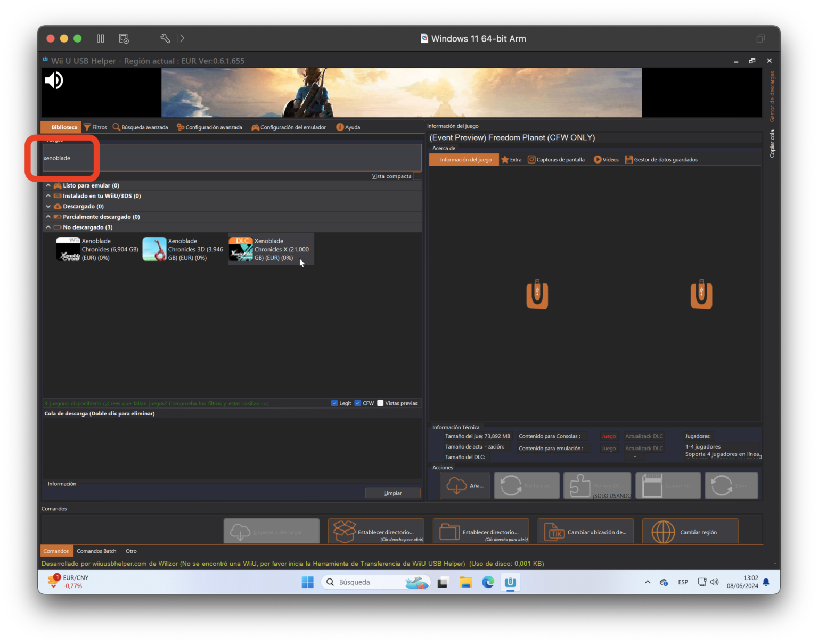818x644 pixels.
Task: Expand the Descargado group
Action: click(48, 207)
